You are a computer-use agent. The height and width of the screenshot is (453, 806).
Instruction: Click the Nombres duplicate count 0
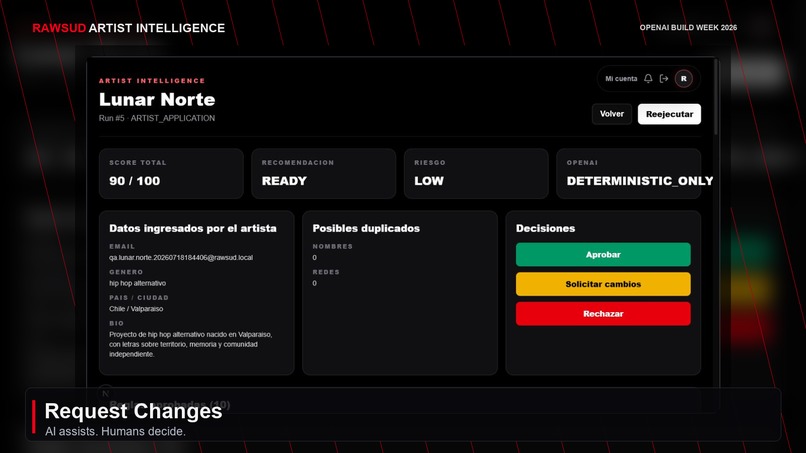click(x=315, y=258)
